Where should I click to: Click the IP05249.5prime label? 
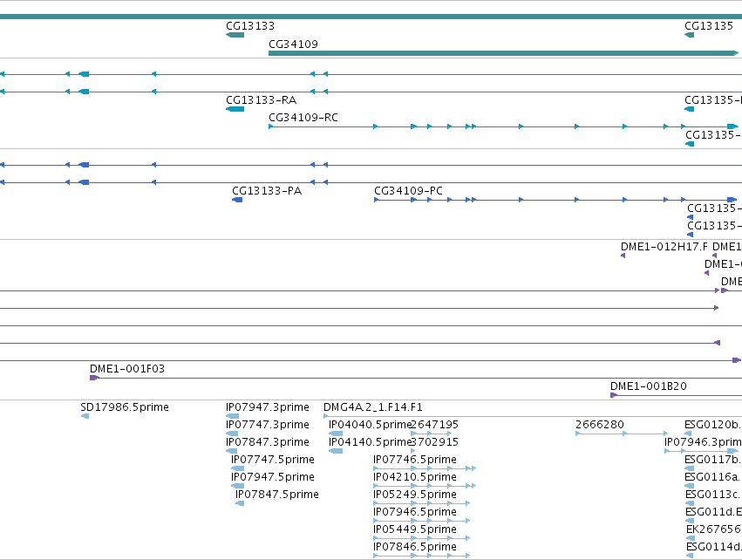coord(415,495)
